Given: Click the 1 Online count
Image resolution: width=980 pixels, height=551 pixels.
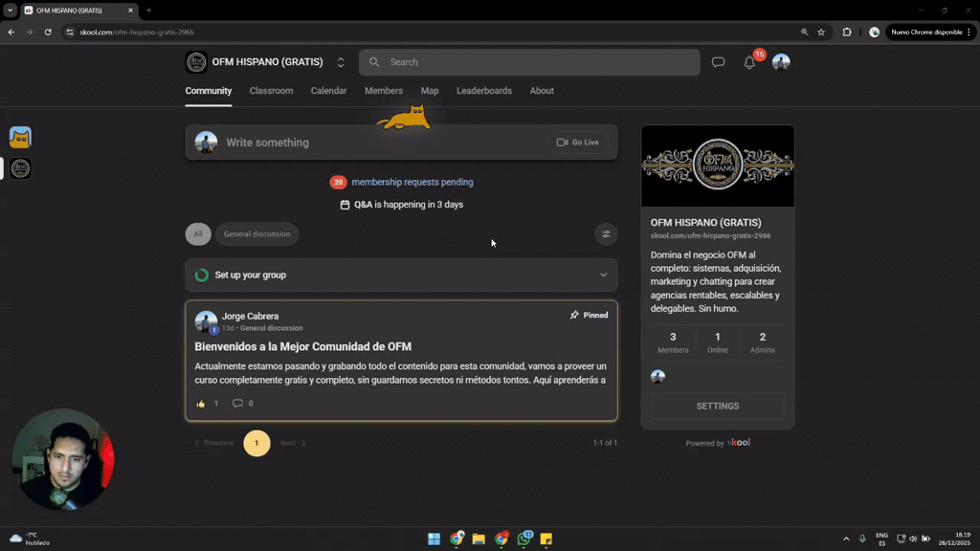Looking at the screenshot, I should (718, 342).
